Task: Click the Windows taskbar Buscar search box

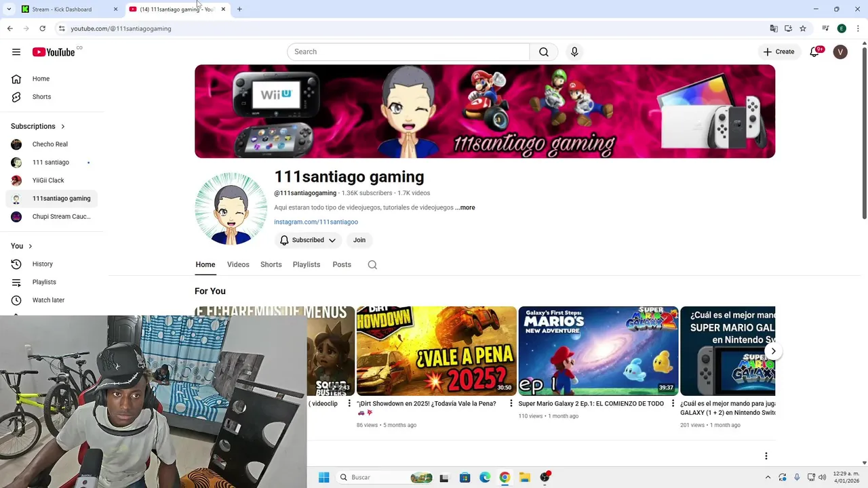Action: point(385,477)
